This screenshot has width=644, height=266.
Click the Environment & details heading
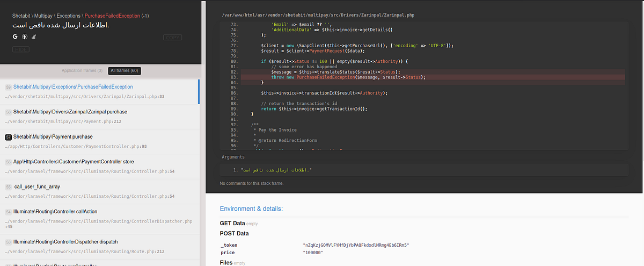(251, 209)
